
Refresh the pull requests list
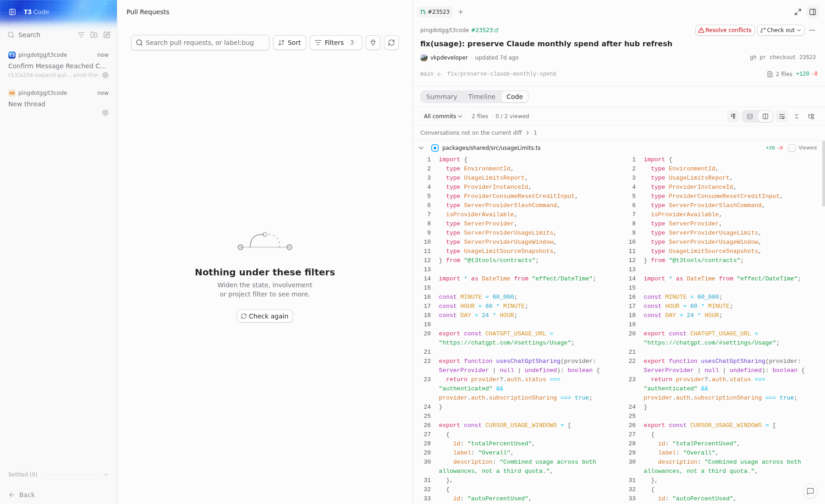[x=391, y=43]
